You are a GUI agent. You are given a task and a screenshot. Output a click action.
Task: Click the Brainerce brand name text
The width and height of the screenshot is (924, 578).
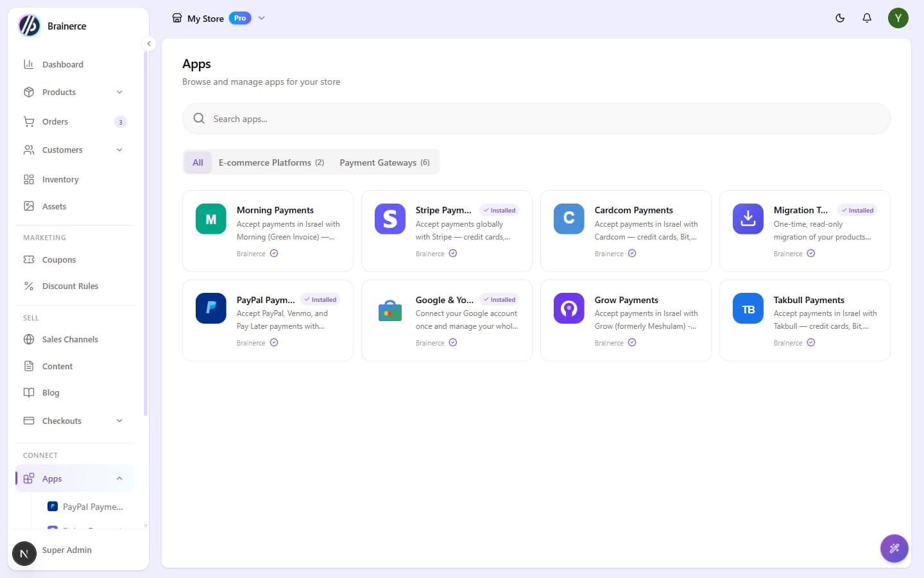point(67,26)
